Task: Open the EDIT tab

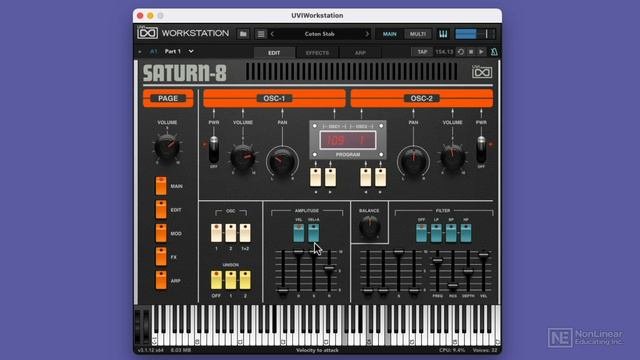Action: 274,53
